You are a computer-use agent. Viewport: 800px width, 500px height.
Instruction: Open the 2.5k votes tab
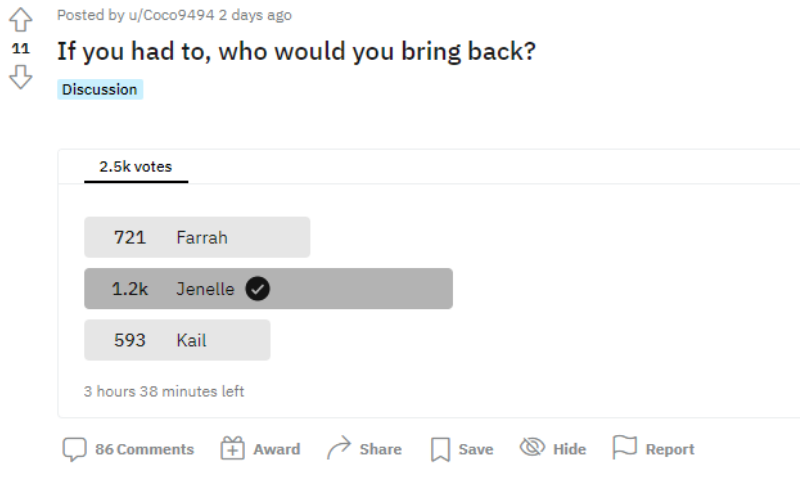(x=136, y=167)
